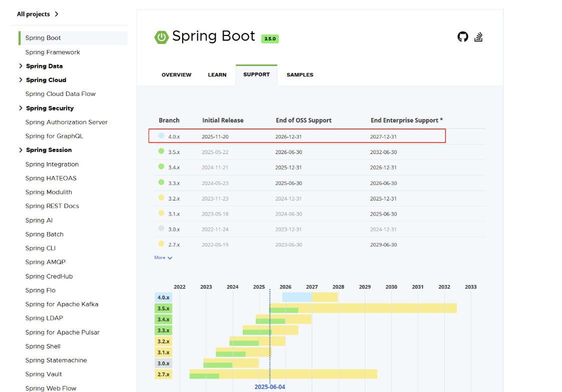Open Spring Cloud Data Flow project
This screenshot has height=392, width=562.
(61, 94)
